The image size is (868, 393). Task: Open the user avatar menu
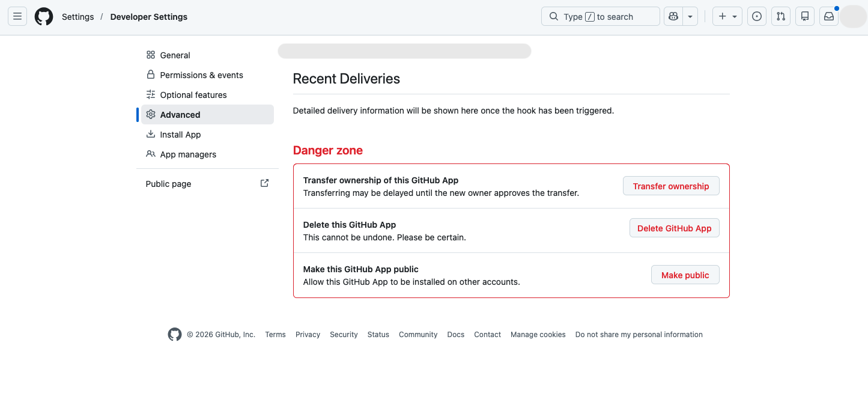click(x=853, y=17)
